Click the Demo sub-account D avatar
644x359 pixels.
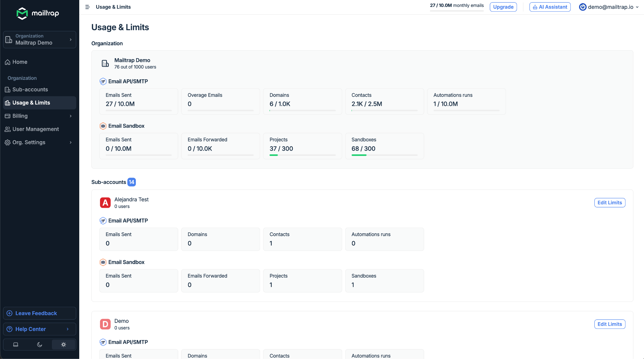tap(105, 324)
